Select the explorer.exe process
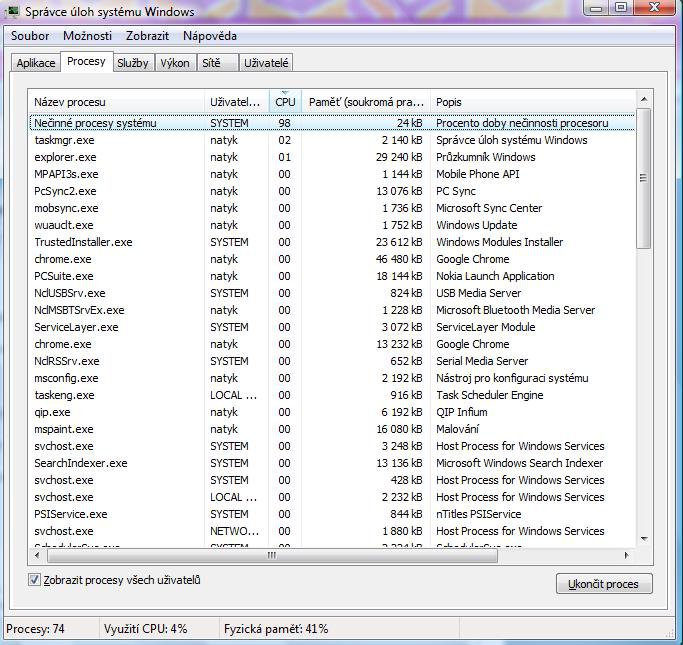The width and height of the screenshot is (683, 645). tap(332, 157)
